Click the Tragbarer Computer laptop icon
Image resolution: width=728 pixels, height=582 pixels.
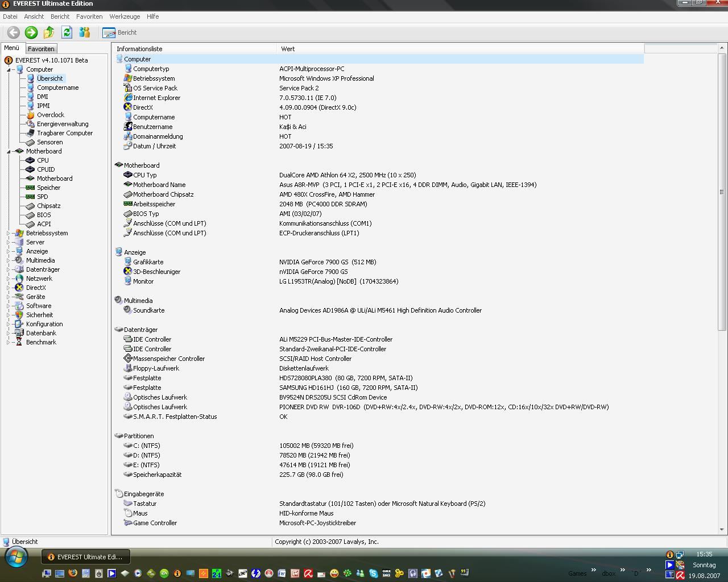pyautogui.click(x=30, y=133)
